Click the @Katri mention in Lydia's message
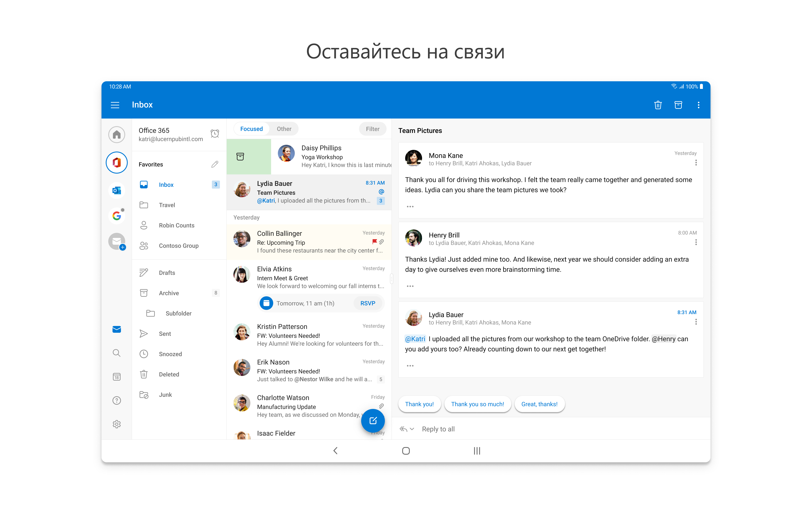Viewport: 812px width, 508px height. click(x=415, y=339)
